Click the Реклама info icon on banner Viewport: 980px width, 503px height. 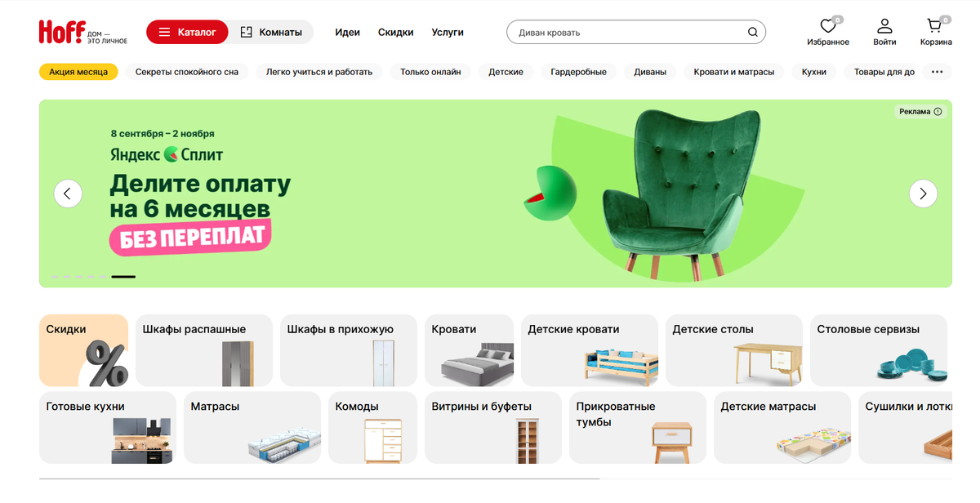(x=938, y=112)
